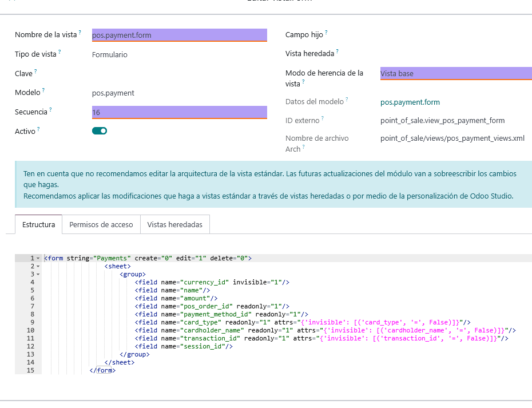Click help icon next to Modelo label
The image size is (532, 408).
(x=43, y=90)
